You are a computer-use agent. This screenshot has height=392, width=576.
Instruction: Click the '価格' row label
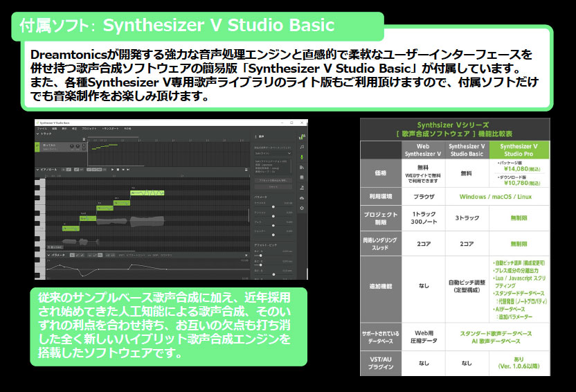click(381, 172)
